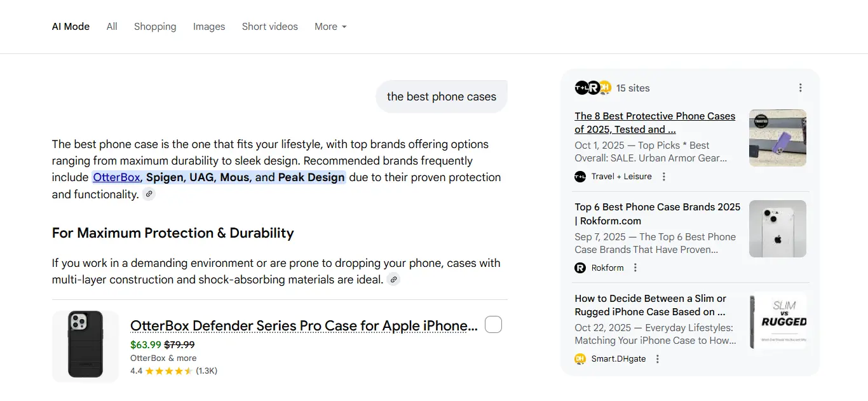868x401 pixels.
Task: Tick the OtterBox Defender product checkbox
Action: 493,325
